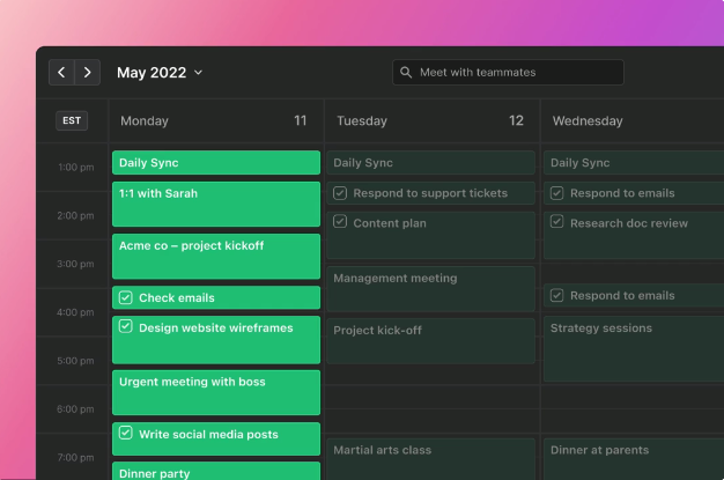Toggle Write social media posts checkbox
This screenshot has width=724, height=480.
(126, 434)
